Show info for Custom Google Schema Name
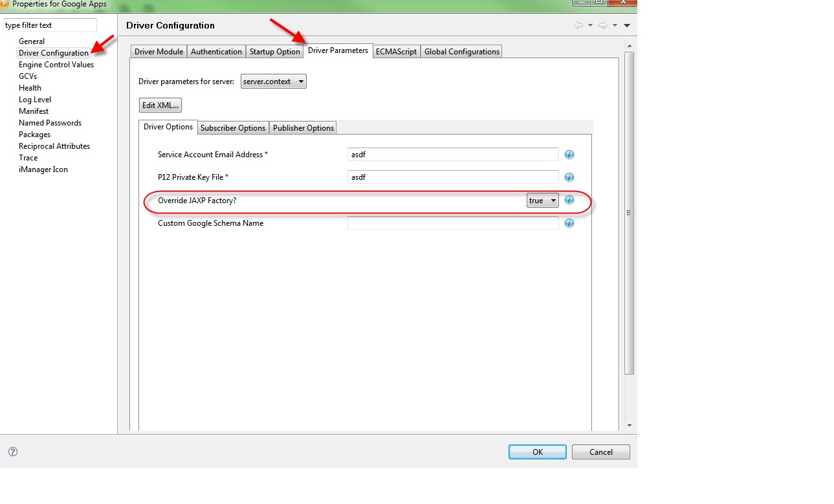 point(569,223)
